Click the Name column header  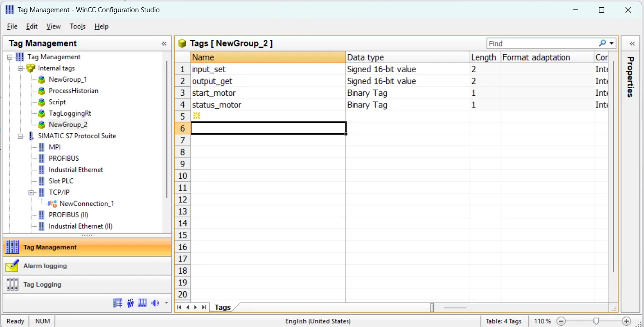tap(268, 57)
